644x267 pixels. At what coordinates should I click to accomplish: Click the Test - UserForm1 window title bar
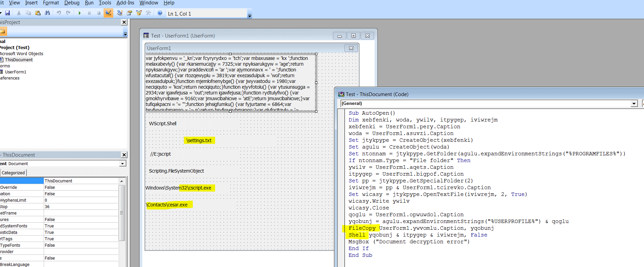(x=237, y=36)
